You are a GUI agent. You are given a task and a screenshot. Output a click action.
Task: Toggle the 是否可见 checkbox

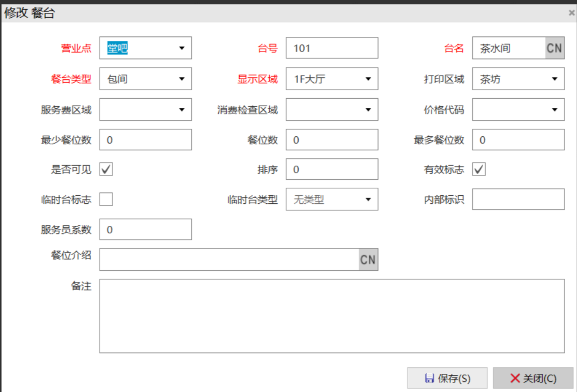pos(106,169)
